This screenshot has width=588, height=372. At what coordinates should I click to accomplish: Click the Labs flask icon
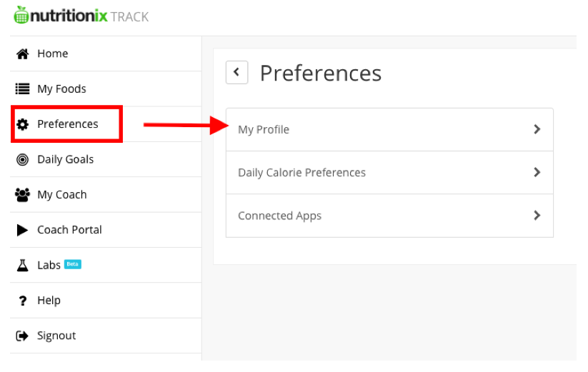22,265
